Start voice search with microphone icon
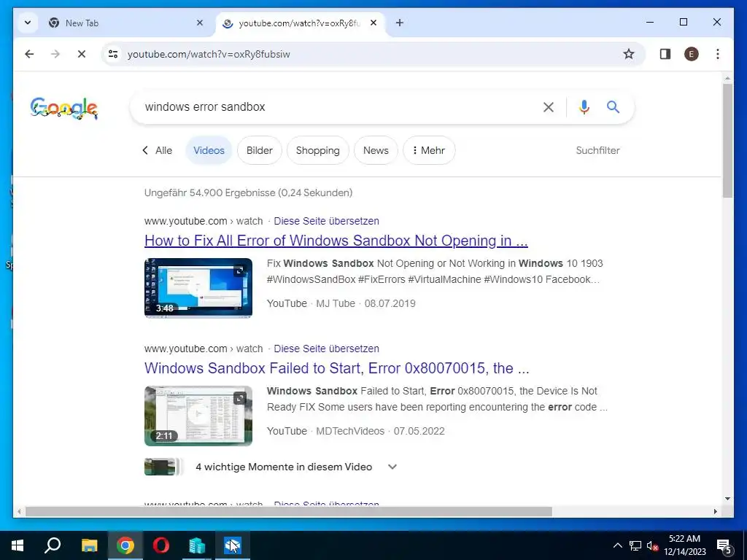 click(584, 107)
